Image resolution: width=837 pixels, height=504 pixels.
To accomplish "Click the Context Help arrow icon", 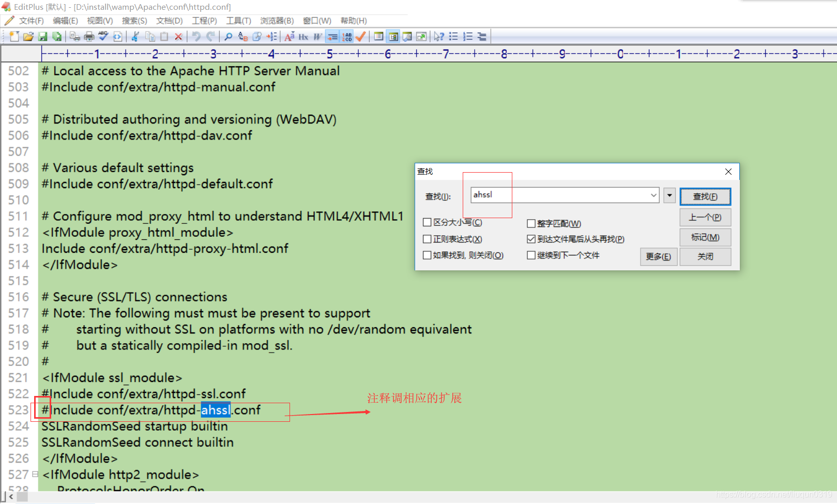I will (439, 36).
